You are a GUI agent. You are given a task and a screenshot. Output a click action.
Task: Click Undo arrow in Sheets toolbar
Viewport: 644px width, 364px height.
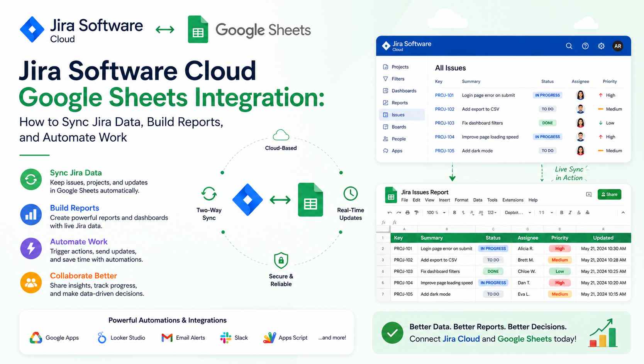390,213
